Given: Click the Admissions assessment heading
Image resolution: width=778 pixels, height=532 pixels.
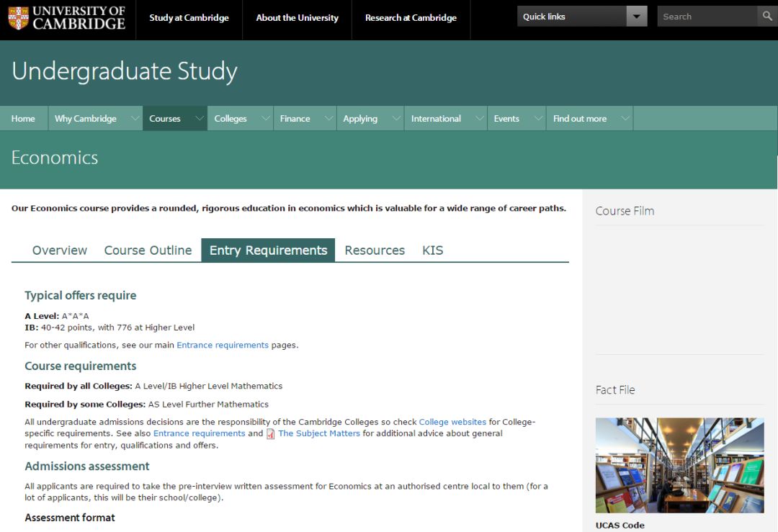Looking at the screenshot, I should [x=87, y=466].
